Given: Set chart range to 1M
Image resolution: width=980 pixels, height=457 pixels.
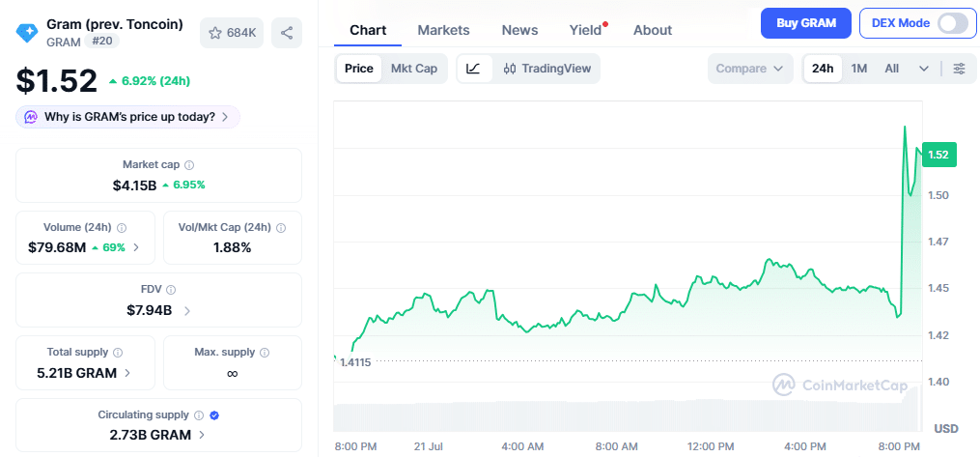Looking at the screenshot, I should pos(858,69).
